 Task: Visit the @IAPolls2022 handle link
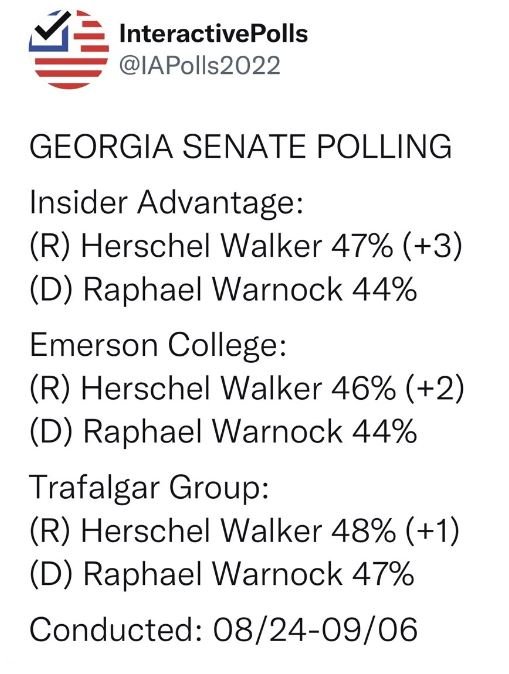point(199,66)
